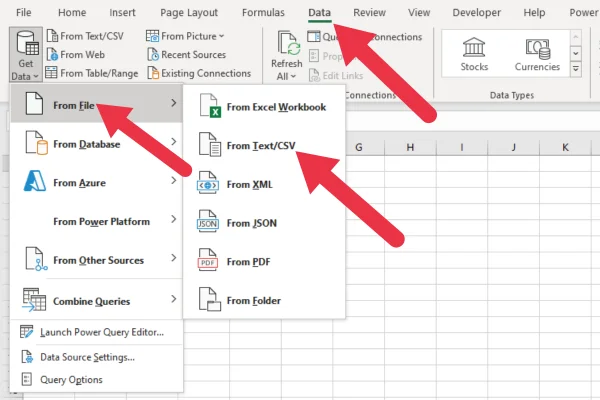Click the Edit Links icon
This screenshot has width=600, height=400.
tap(314, 75)
